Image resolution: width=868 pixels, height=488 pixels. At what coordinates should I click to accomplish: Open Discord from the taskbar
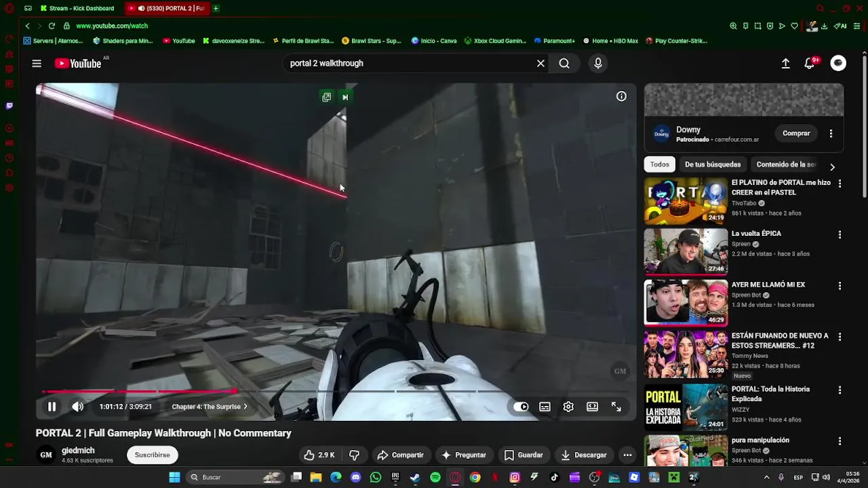(356, 477)
